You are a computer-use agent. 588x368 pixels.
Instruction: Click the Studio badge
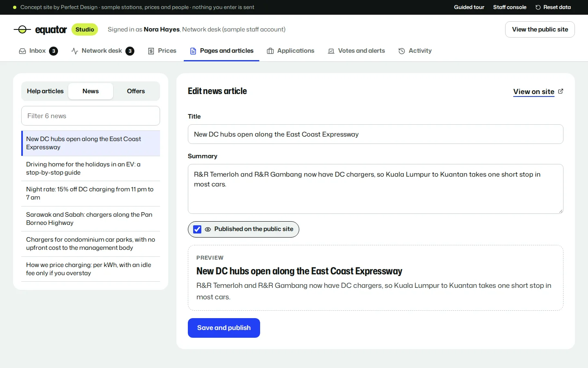pos(85,29)
